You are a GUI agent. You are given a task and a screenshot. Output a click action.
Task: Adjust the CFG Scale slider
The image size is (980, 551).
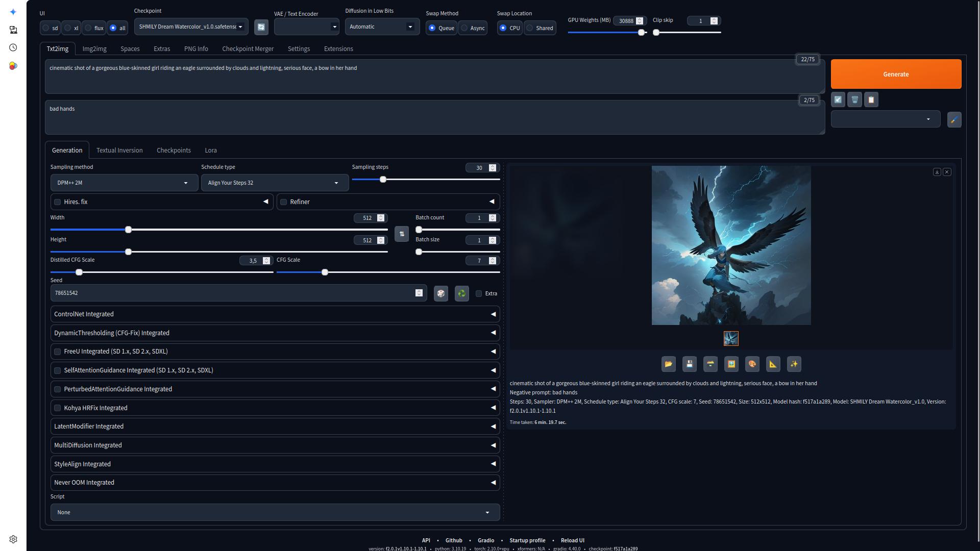[x=388, y=272]
